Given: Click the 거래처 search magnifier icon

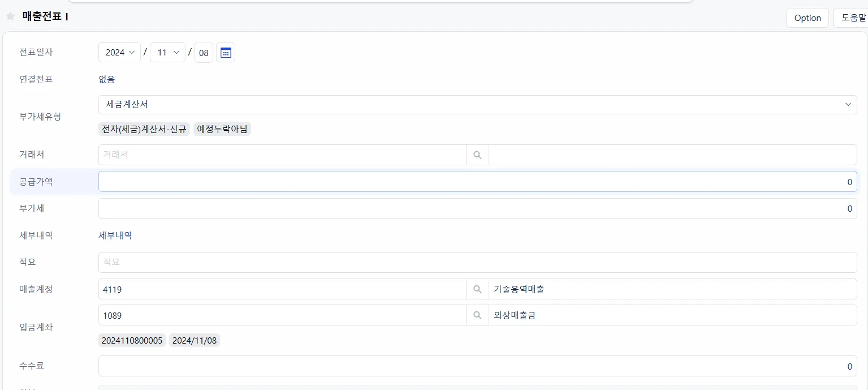Looking at the screenshot, I should (477, 155).
